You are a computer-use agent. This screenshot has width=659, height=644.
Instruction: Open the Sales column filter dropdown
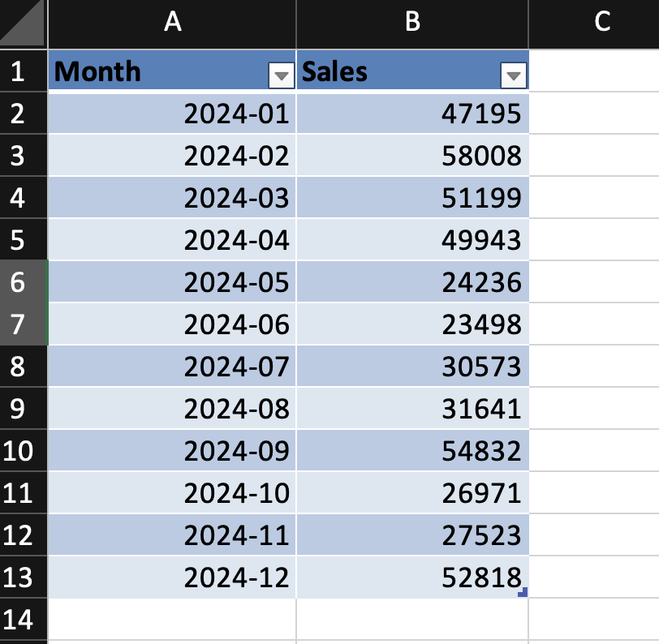click(x=513, y=76)
